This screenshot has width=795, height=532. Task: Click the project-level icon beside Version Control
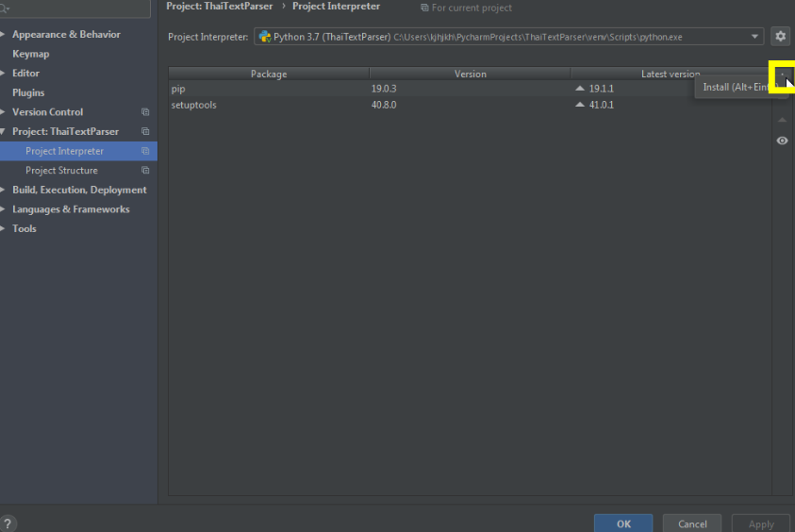tap(145, 112)
